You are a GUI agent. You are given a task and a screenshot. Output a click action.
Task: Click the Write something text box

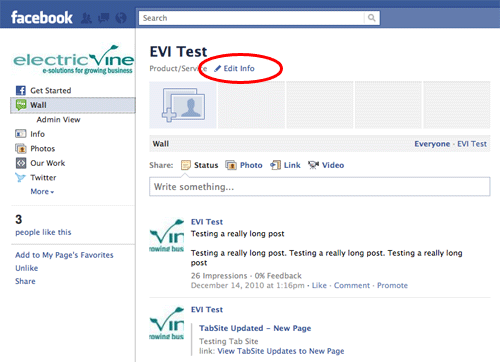point(320,187)
